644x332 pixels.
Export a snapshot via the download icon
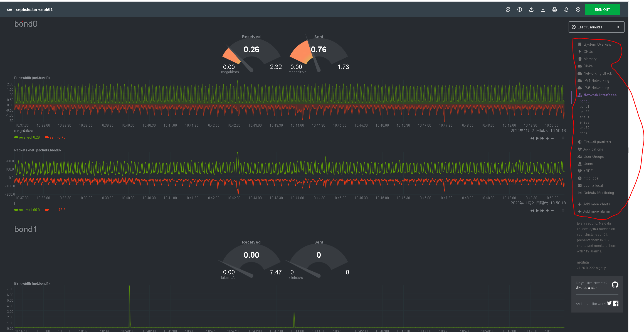(x=543, y=9)
